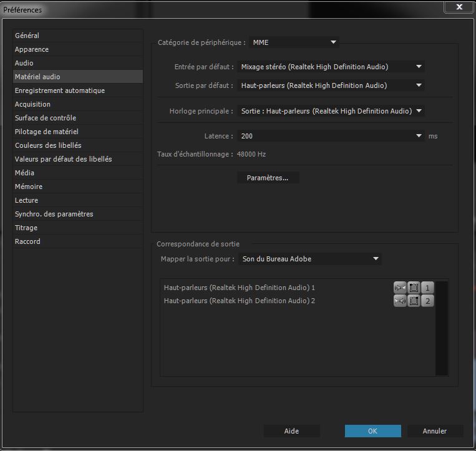The image size is (476, 451).
Task: Click right speaker icon on Haut-parleurs 2 row
Action: tap(400, 301)
